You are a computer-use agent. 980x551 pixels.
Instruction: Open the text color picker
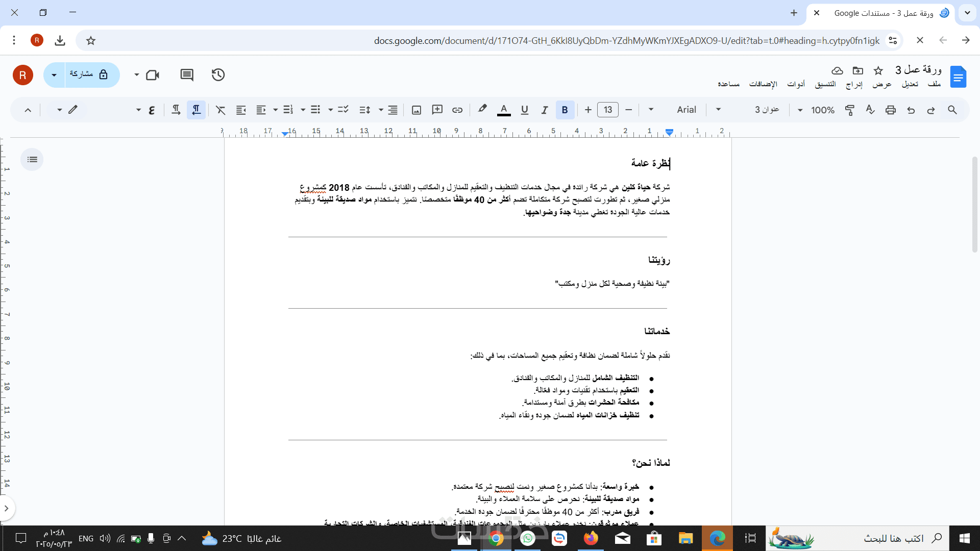point(504,110)
